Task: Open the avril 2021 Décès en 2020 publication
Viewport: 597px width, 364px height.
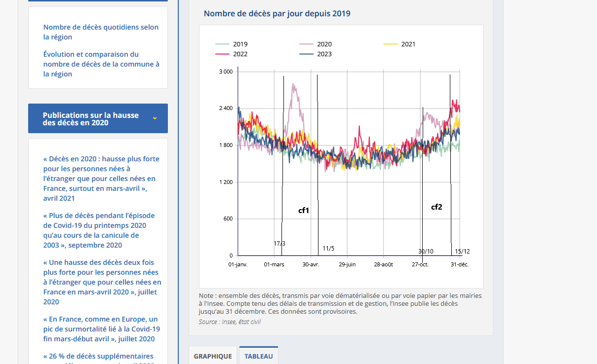Action: click(x=101, y=179)
